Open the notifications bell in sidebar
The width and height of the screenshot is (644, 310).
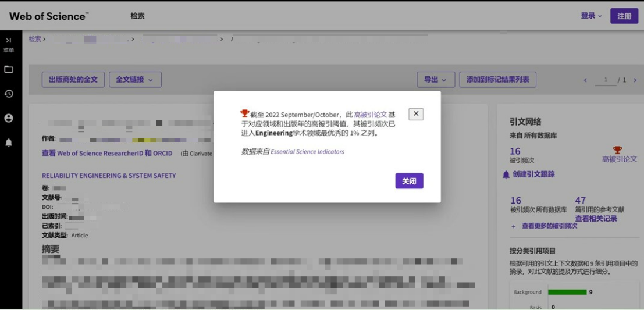9,142
